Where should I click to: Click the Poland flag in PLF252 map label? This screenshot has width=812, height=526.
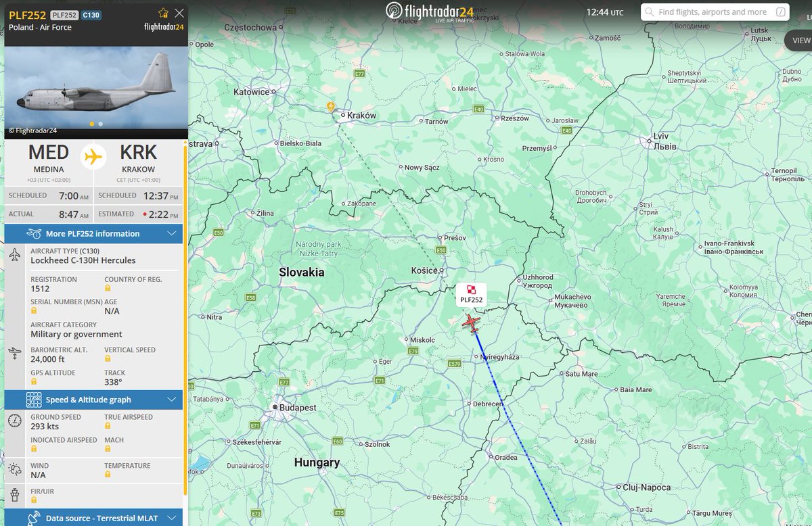pyautogui.click(x=471, y=289)
